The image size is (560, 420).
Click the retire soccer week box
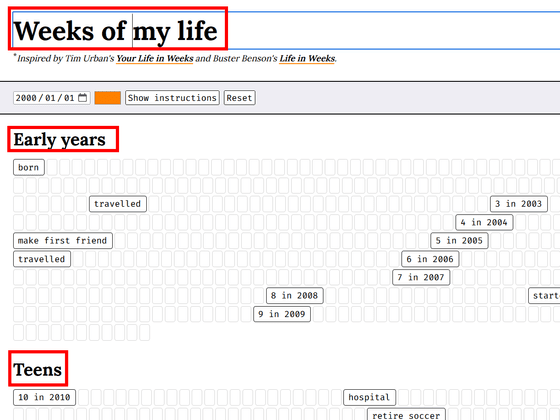click(x=406, y=415)
